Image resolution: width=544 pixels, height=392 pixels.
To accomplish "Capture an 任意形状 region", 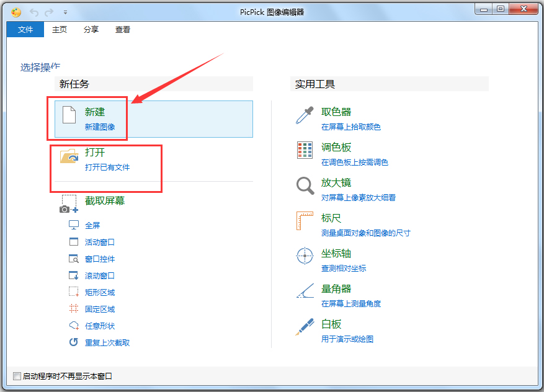I will [x=100, y=326].
